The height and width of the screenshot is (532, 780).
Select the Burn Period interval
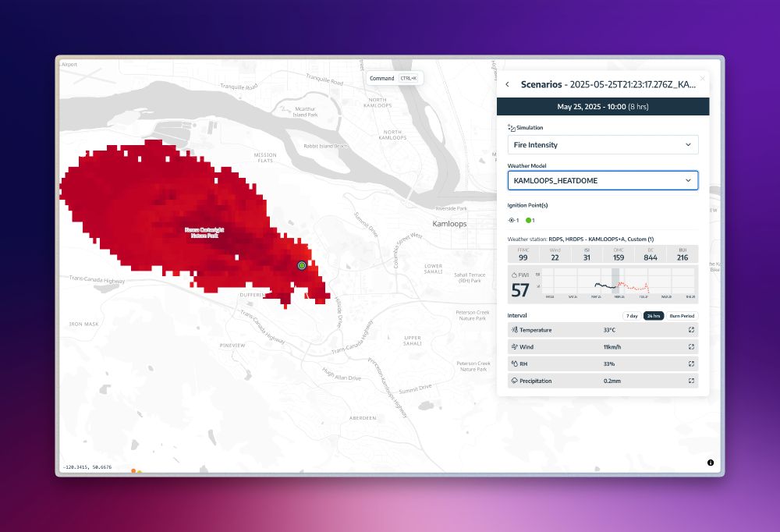coord(682,316)
